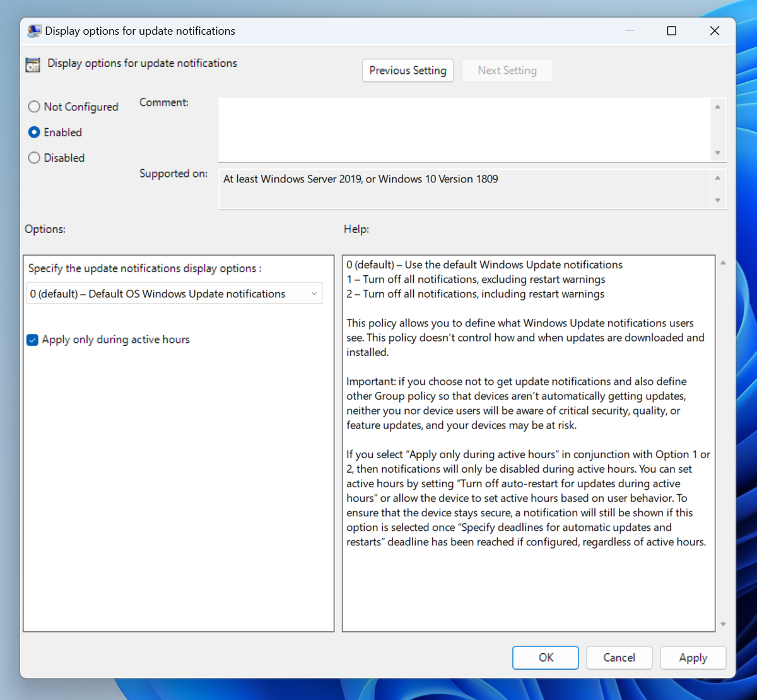Click the Comment box scroll-up arrow
The height and width of the screenshot is (700, 757).
pyautogui.click(x=717, y=107)
